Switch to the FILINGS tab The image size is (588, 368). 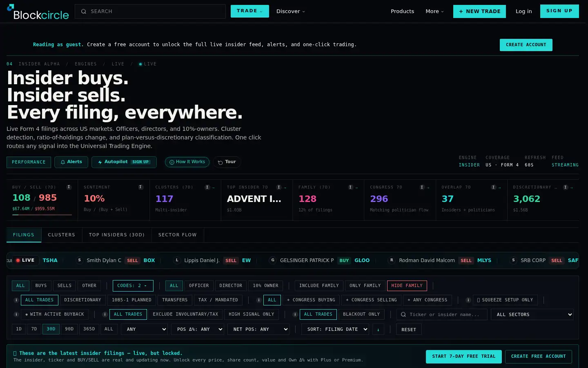(24, 235)
